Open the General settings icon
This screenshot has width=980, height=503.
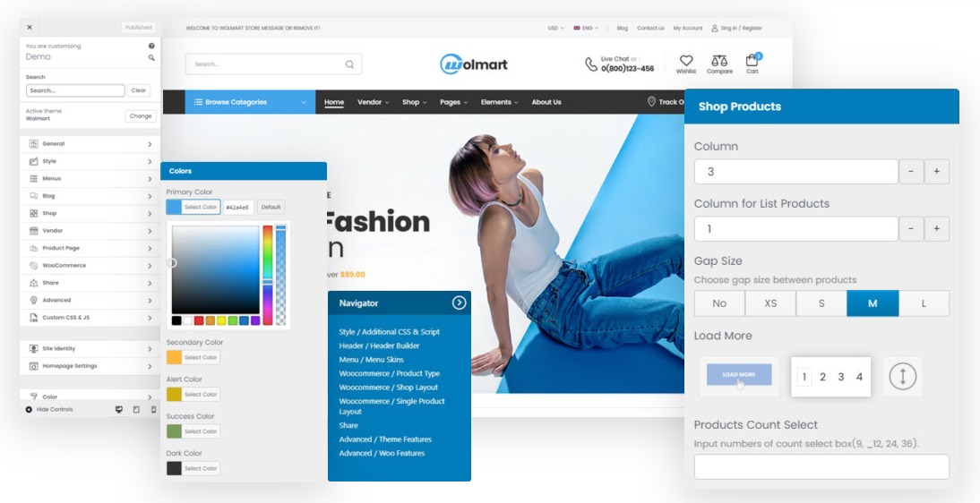(34, 144)
